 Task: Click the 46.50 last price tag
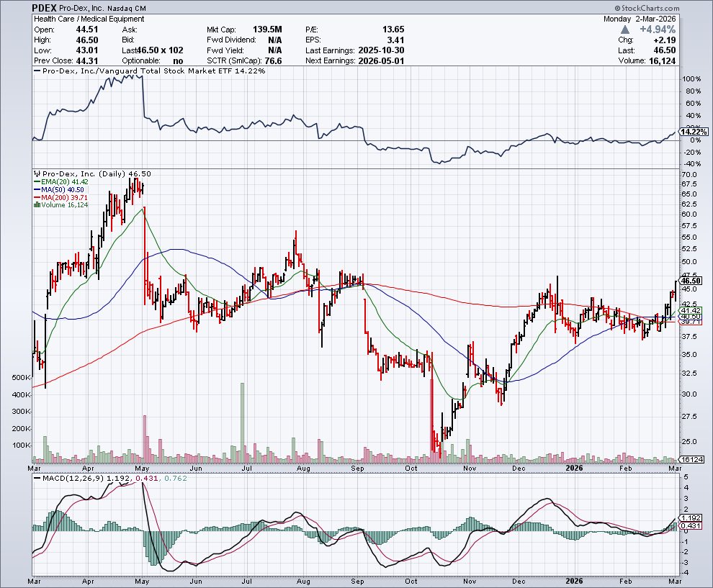coord(691,281)
